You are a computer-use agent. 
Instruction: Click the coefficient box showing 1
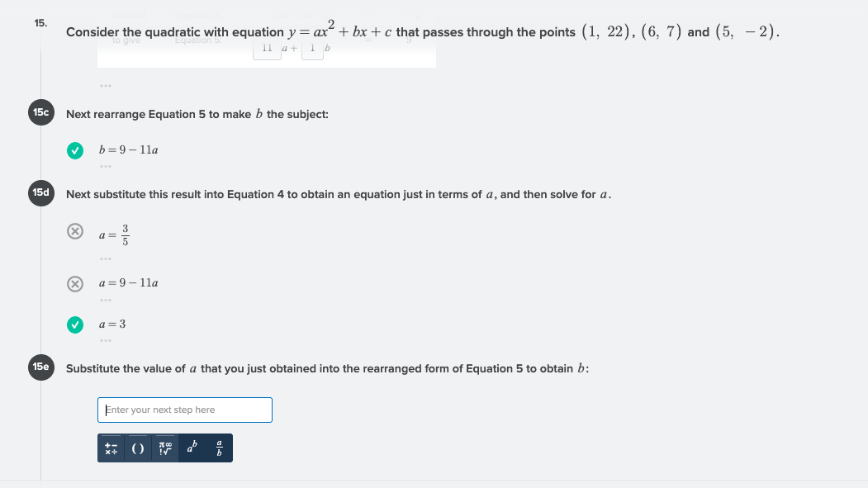(x=311, y=47)
